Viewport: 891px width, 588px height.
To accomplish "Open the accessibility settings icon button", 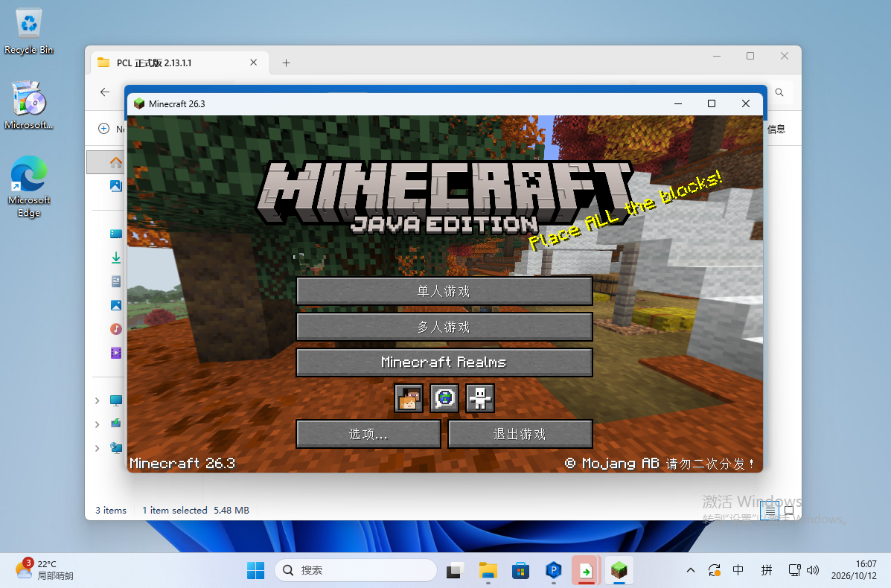I will click(x=480, y=398).
